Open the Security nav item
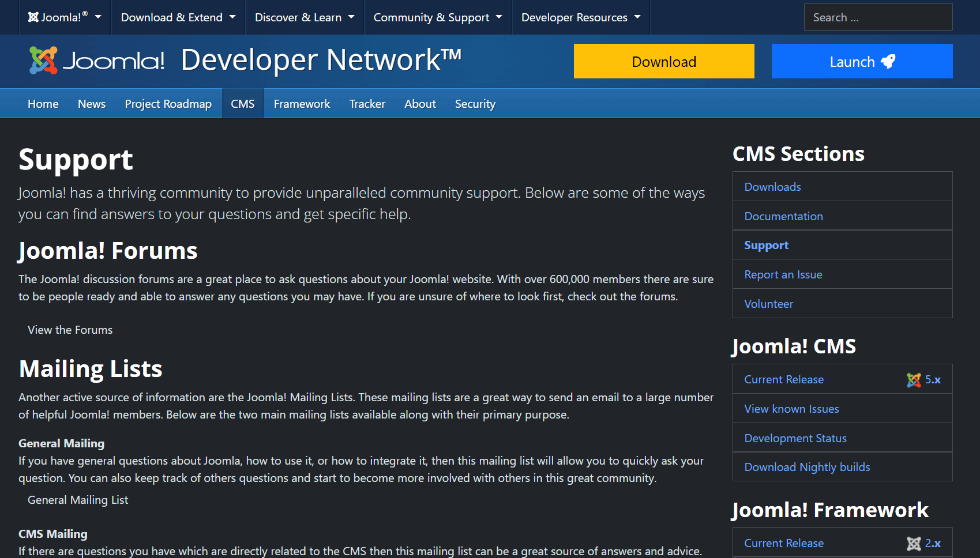This screenshot has height=558, width=980. point(475,104)
